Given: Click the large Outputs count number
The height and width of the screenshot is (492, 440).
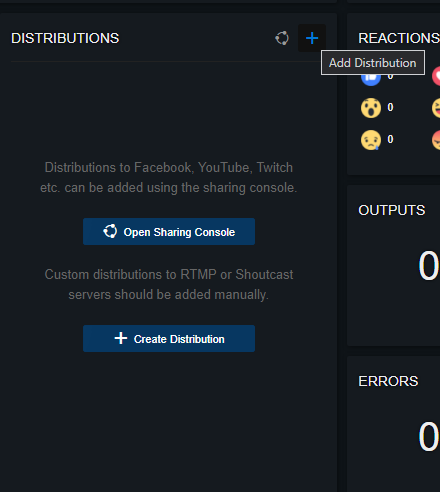Looking at the screenshot, I should pos(429,266).
